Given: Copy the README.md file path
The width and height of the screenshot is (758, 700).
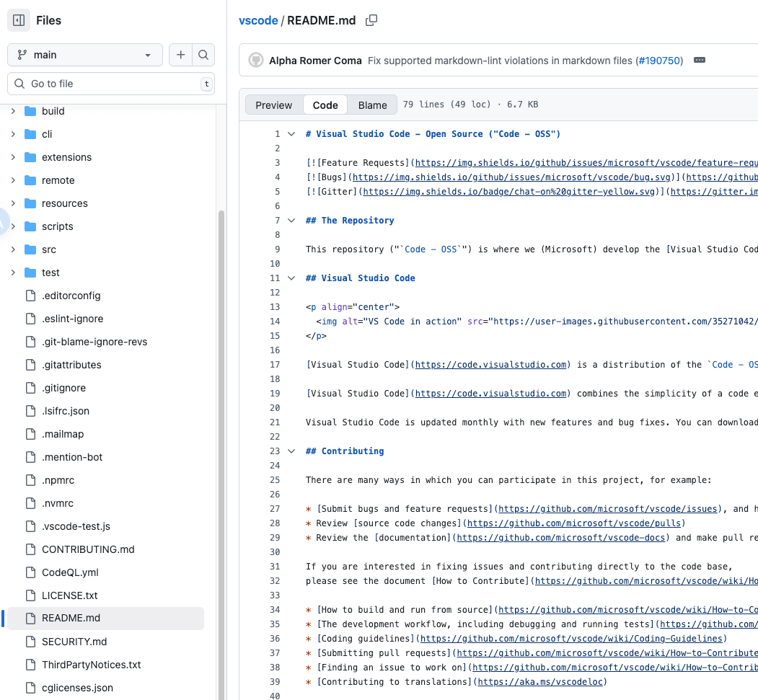Looking at the screenshot, I should (x=371, y=20).
